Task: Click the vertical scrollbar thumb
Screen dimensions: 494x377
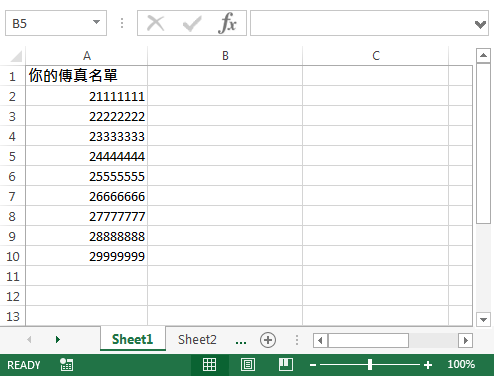Action: tap(483, 143)
